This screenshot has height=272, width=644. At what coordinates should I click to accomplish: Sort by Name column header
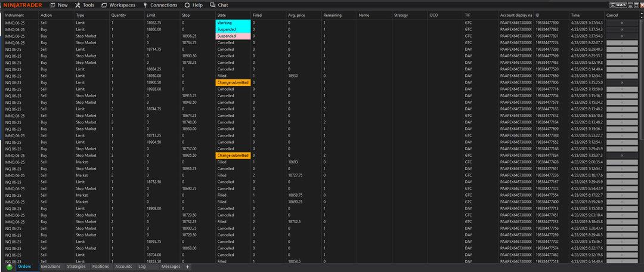[374, 15]
